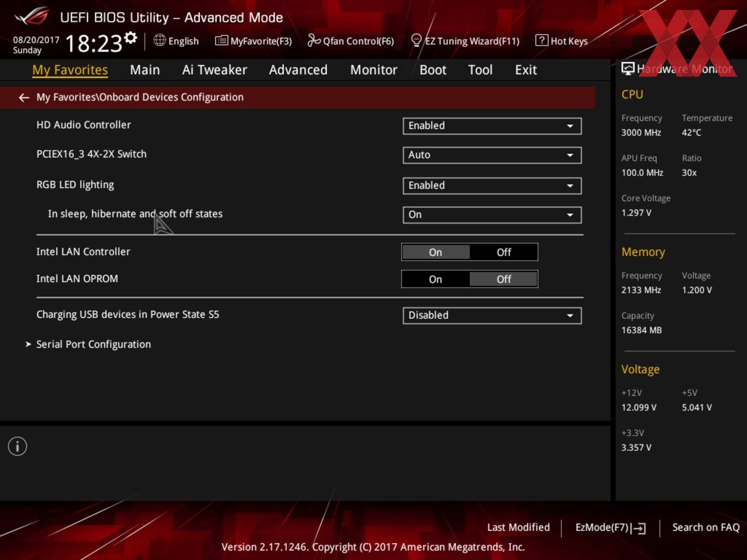
Task: Turn Intel LAN Controller Off
Action: point(504,252)
